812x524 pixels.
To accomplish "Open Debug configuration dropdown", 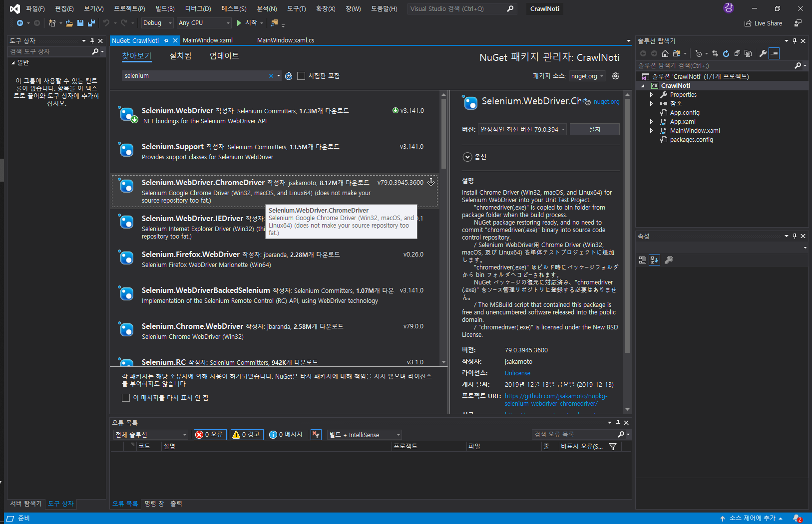I will click(157, 23).
